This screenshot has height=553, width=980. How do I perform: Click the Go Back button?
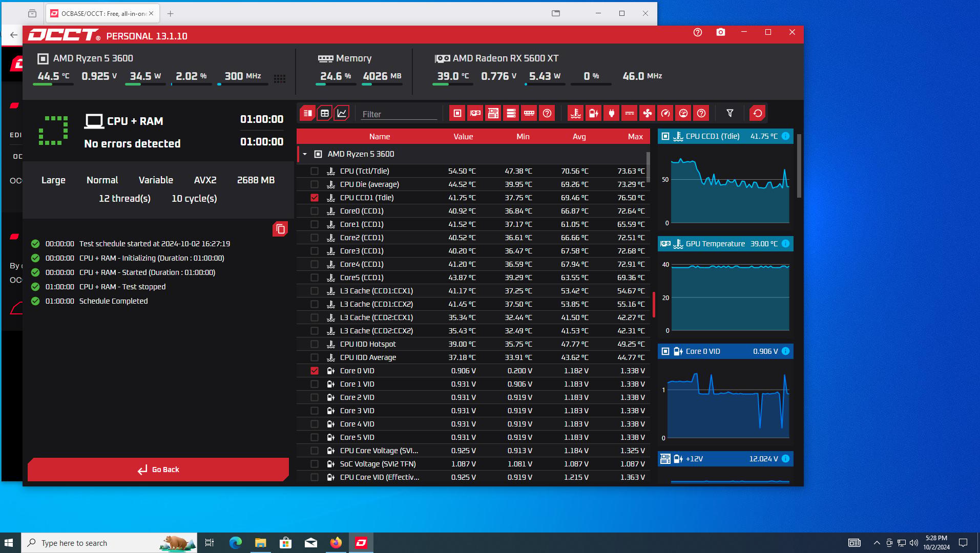[158, 470]
